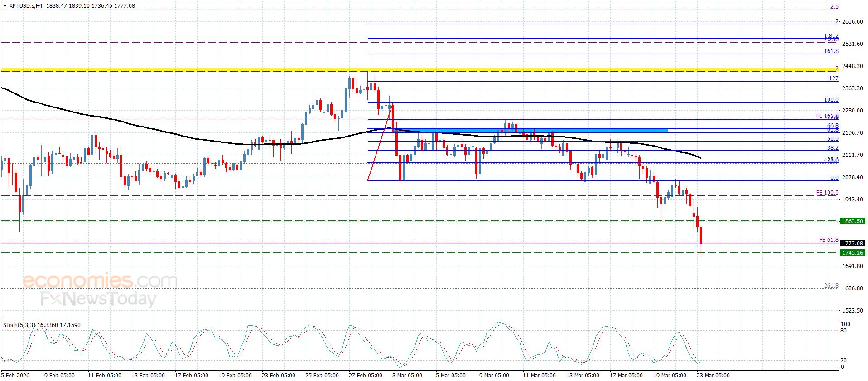This screenshot has height=381, width=868.
Task: Select the 161.8 Fibonacci level label
Action: [831, 51]
